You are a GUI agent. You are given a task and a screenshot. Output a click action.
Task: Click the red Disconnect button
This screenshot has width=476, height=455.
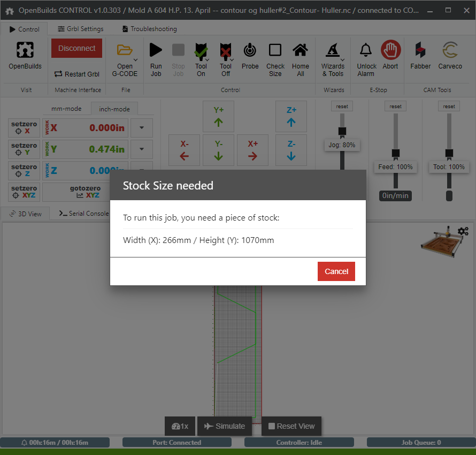(x=76, y=48)
